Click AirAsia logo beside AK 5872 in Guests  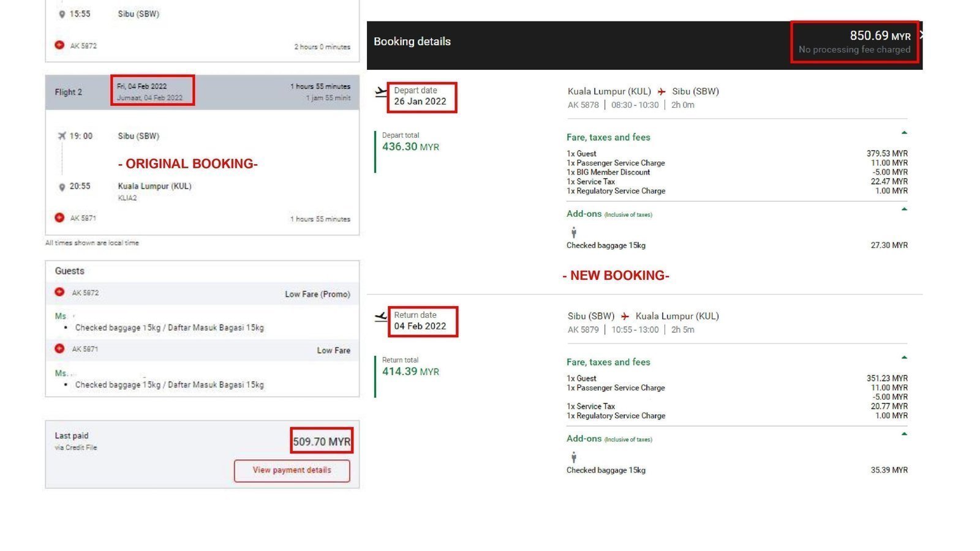(59, 292)
